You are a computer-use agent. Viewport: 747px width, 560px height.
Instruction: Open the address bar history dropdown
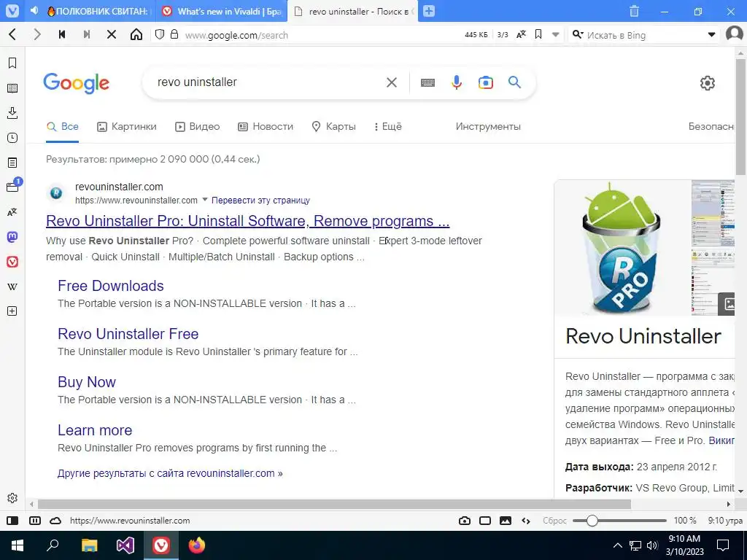(x=555, y=35)
